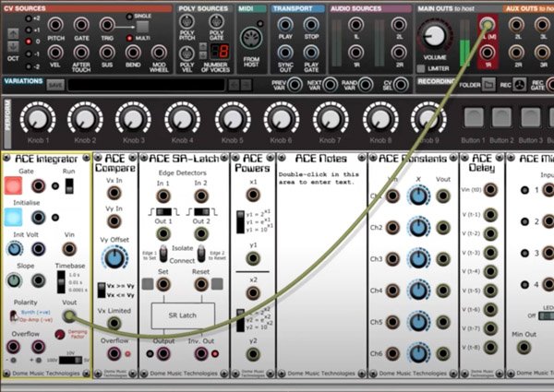Click the SUS CV jack

(x=107, y=53)
